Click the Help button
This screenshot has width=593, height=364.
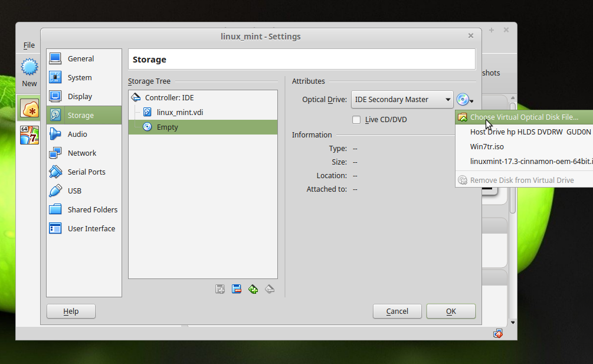[x=71, y=311]
